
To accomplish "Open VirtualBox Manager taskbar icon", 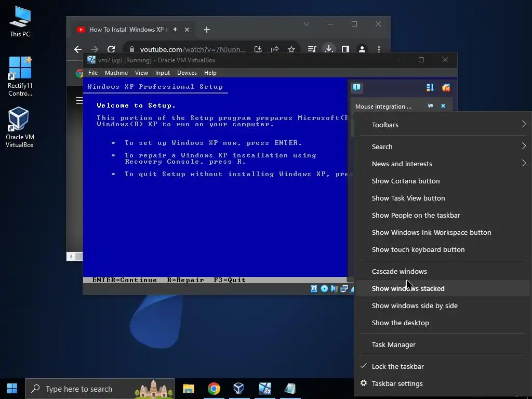I will (239, 389).
